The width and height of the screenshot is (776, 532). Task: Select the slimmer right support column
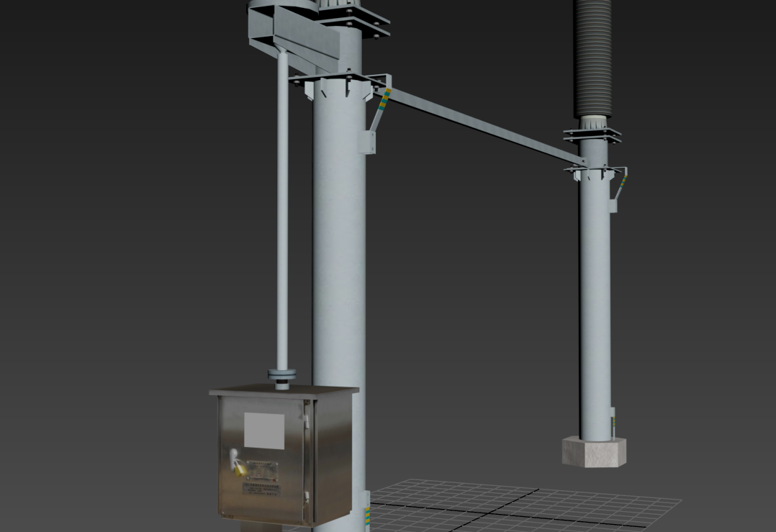tap(595, 302)
